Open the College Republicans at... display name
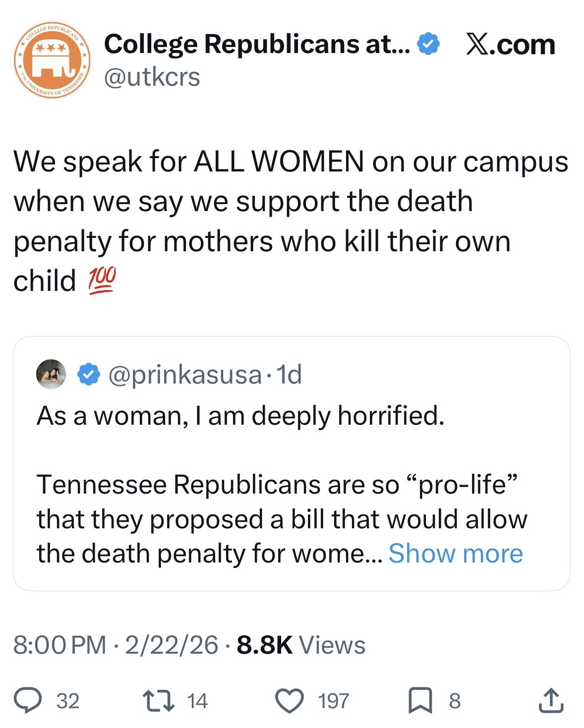Viewport: 584px width, 728px height. tap(257, 45)
